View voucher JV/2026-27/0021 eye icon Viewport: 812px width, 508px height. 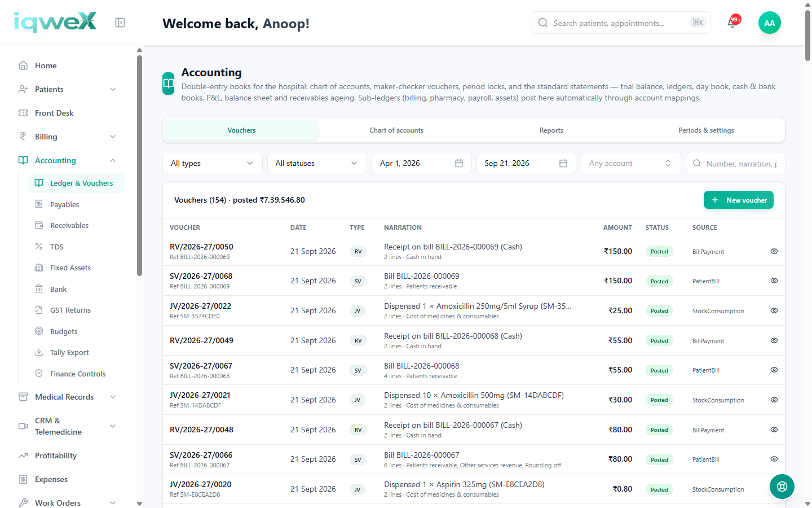(x=774, y=400)
